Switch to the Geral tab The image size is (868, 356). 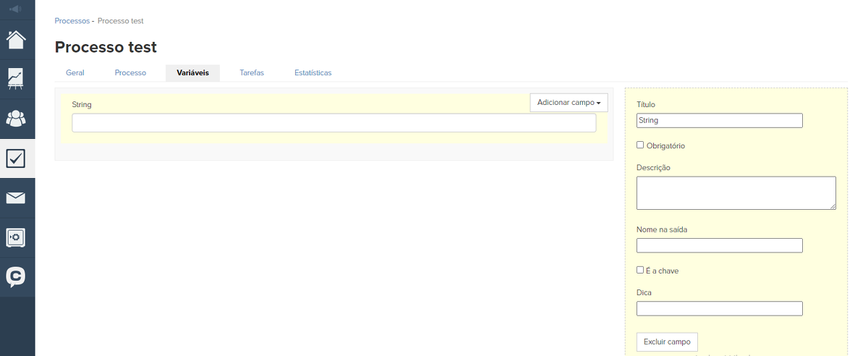click(x=75, y=73)
